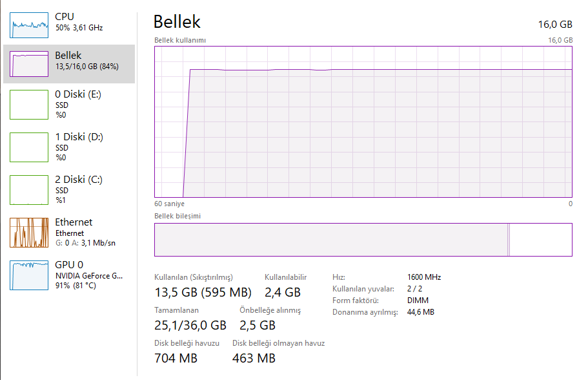Click the Kullanılan 13,5 GB value
Screen dimensions: 588x380
203,293
